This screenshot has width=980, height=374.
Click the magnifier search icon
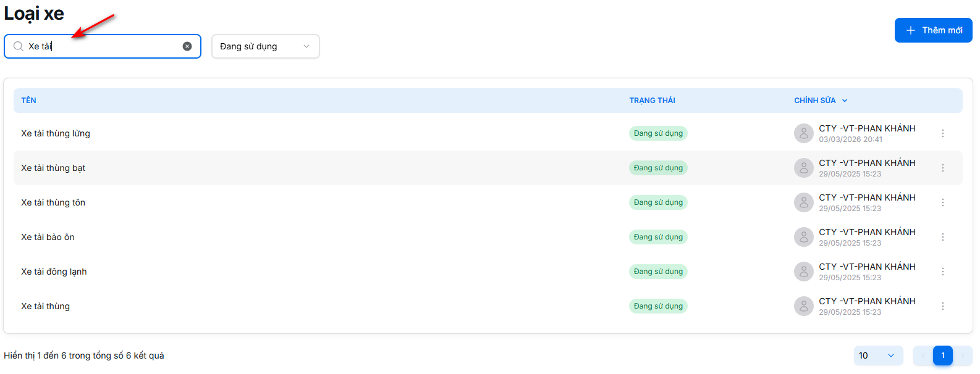tap(19, 46)
